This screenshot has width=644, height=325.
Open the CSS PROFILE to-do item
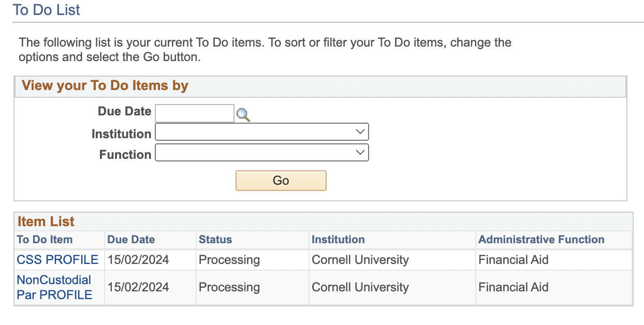point(57,260)
